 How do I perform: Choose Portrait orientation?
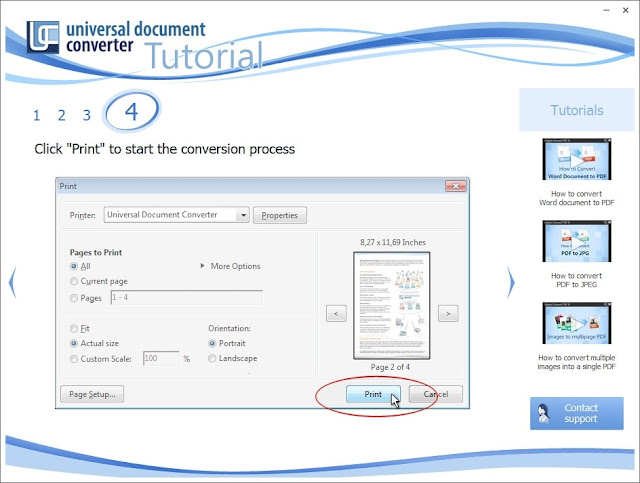pyautogui.click(x=212, y=343)
